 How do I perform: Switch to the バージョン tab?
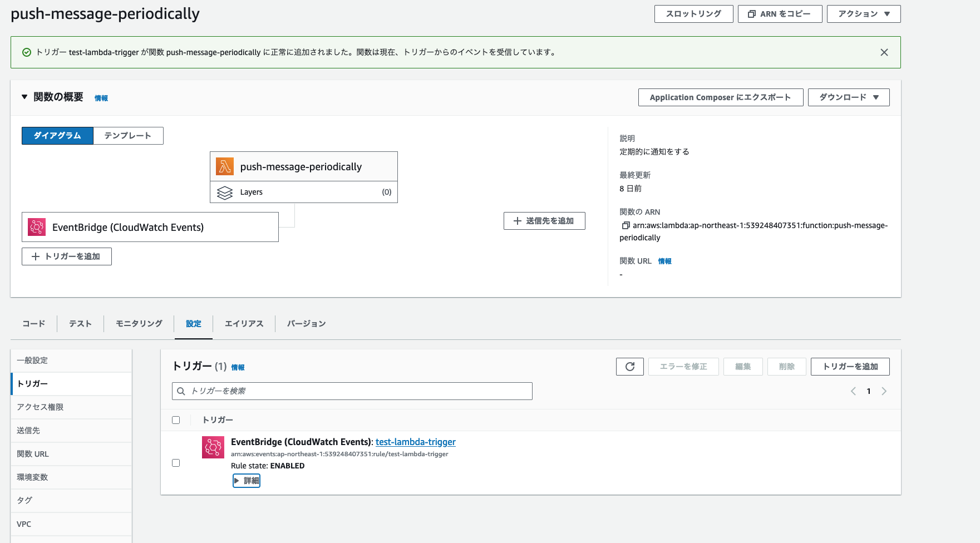click(306, 324)
